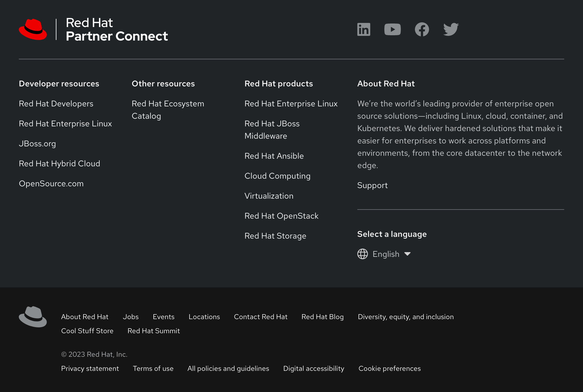Viewport: 583px width, 392px height.
Task: Open Red Hat's YouTube channel
Action: pos(393,29)
